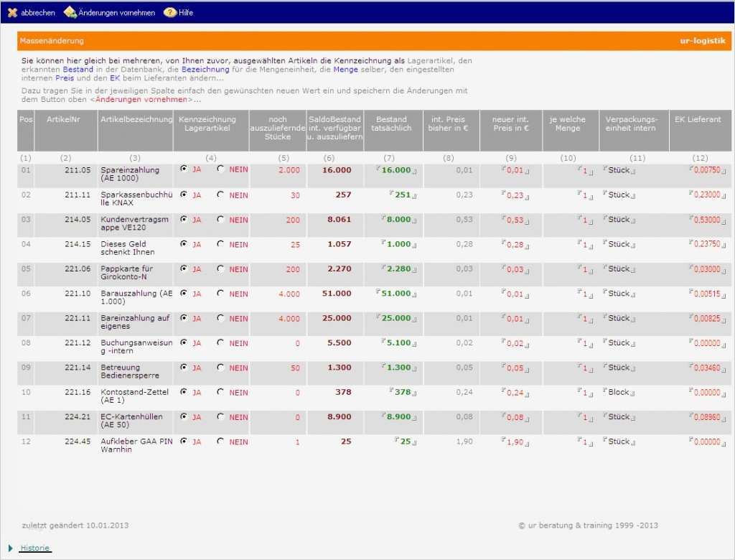This screenshot has width=735, height=560.
Task: Select NEIN for Sparkassenbuchhülle KNAX
Action: click(220, 194)
